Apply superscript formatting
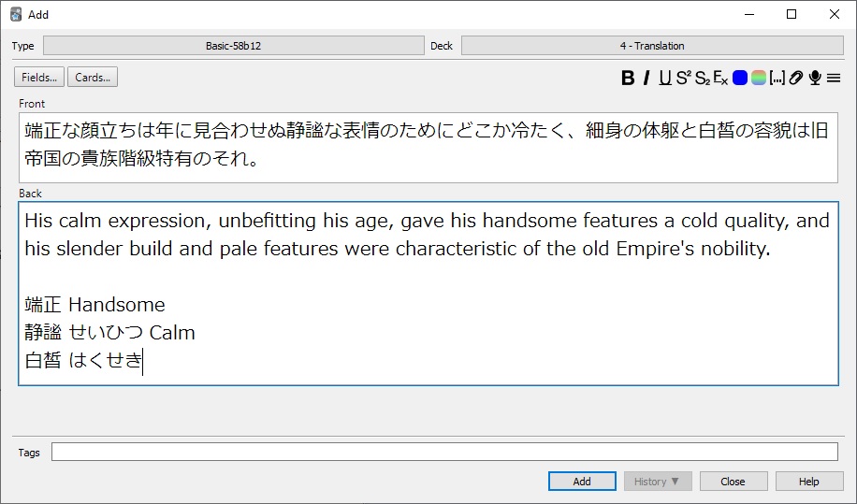This screenshot has height=504, width=857. tap(683, 79)
